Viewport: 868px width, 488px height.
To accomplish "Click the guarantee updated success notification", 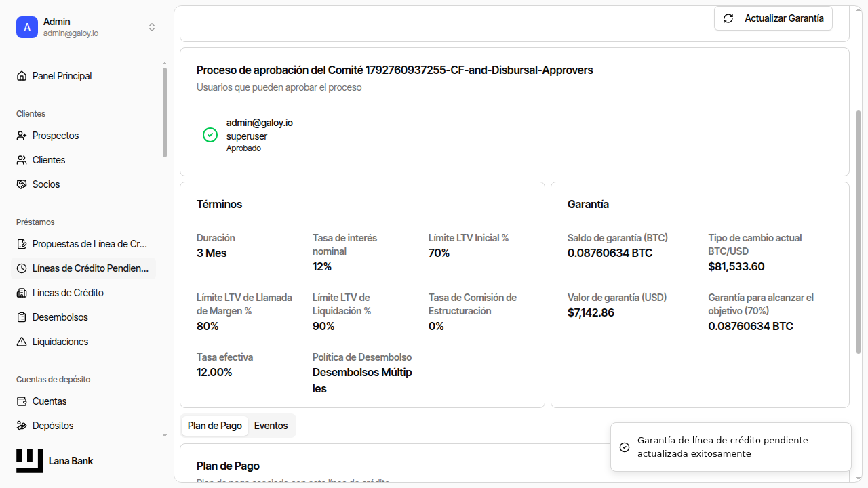I will coord(731,447).
